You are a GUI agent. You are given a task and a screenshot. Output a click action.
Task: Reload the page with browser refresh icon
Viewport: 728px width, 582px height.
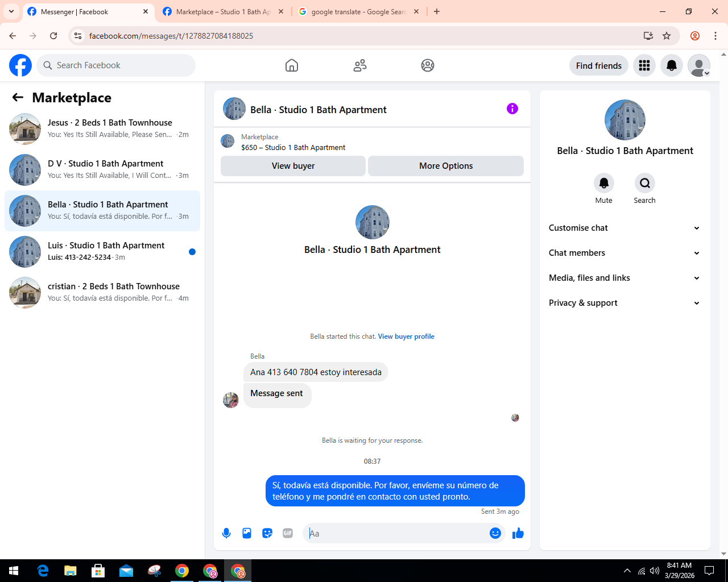[53, 36]
